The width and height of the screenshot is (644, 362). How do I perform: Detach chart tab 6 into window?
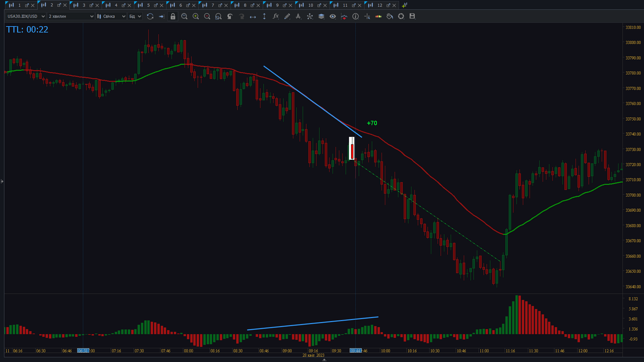point(188,5)
